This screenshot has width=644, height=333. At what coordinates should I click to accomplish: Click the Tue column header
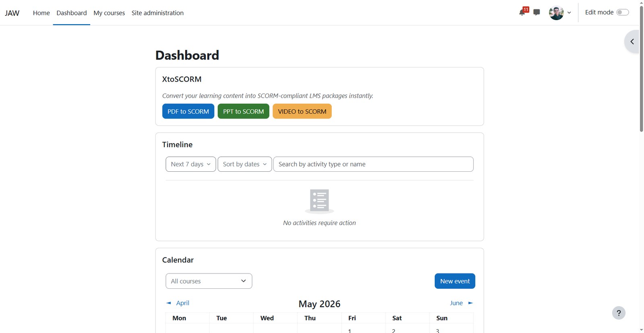(x=221, y=318)
